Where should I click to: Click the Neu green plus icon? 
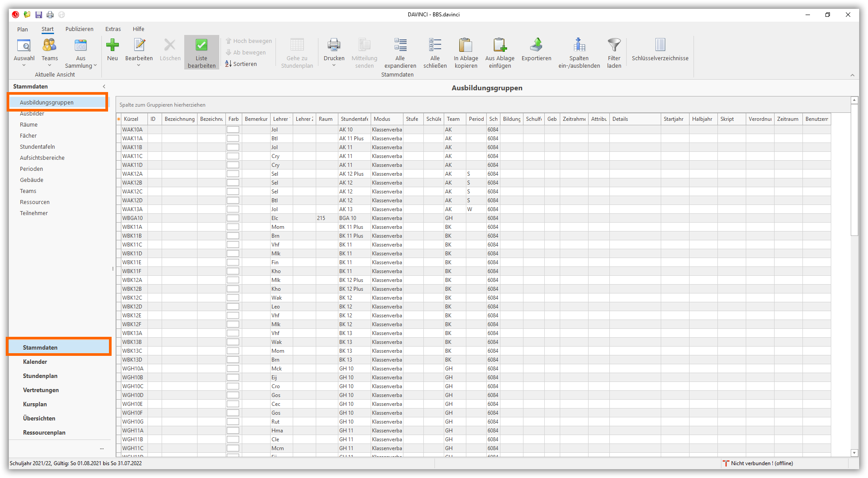point(112,45)
